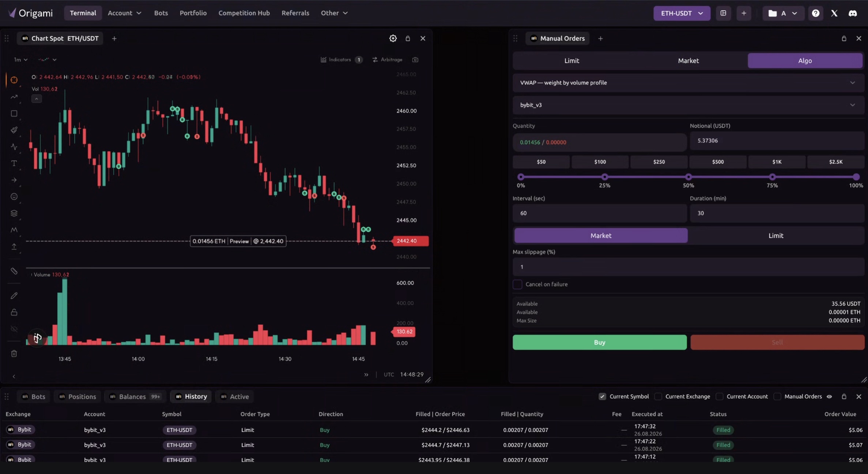Image resolution: width=868 pixels, height=474 pixels.
Task: Toggle the Cancel on failure checkbox
Action: coord(517,285)
